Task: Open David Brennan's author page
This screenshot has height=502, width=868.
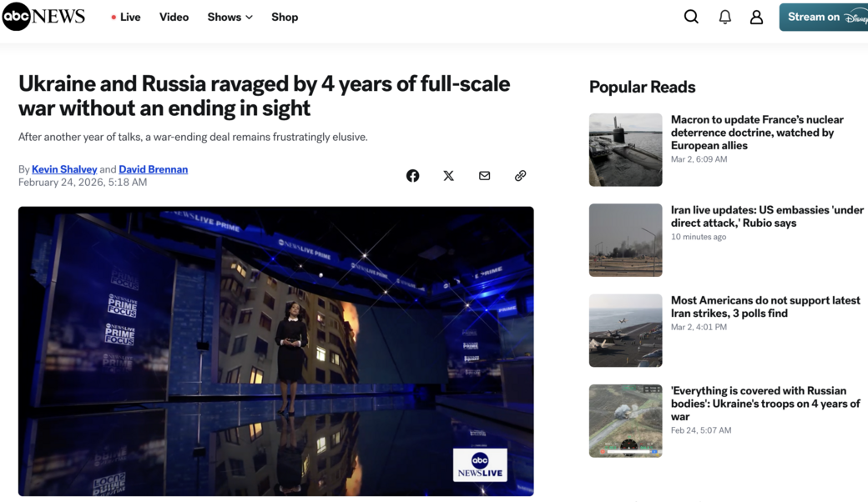Action: coord(153,168)
